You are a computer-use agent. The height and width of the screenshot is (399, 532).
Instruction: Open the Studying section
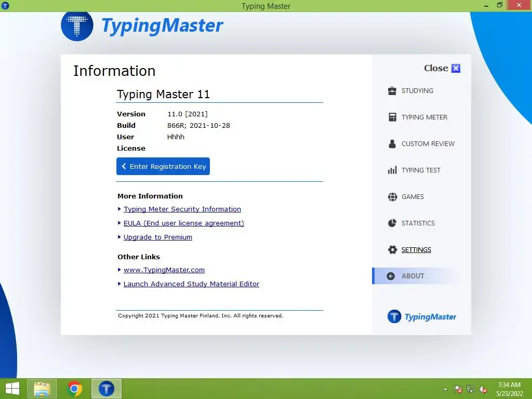(x=417, y=90)
